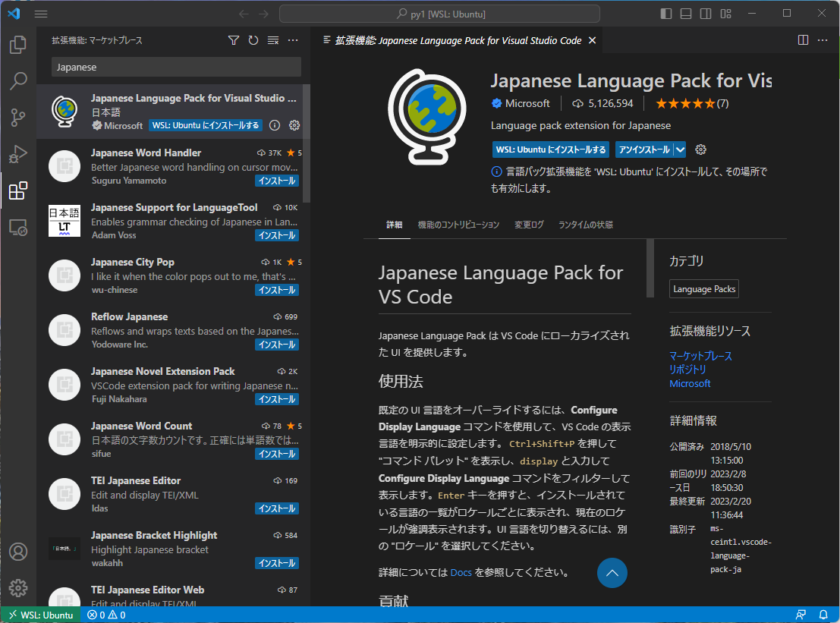Open the Manage gear menu
Viewport: 840px width, 623px height.
coord(18,587)
